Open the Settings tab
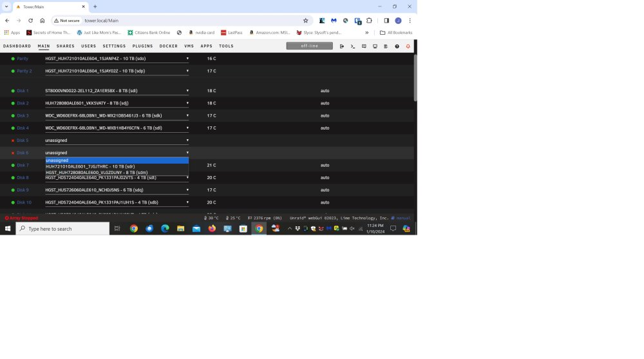Screen dimensions: 644x359 (x=114, y=46)
